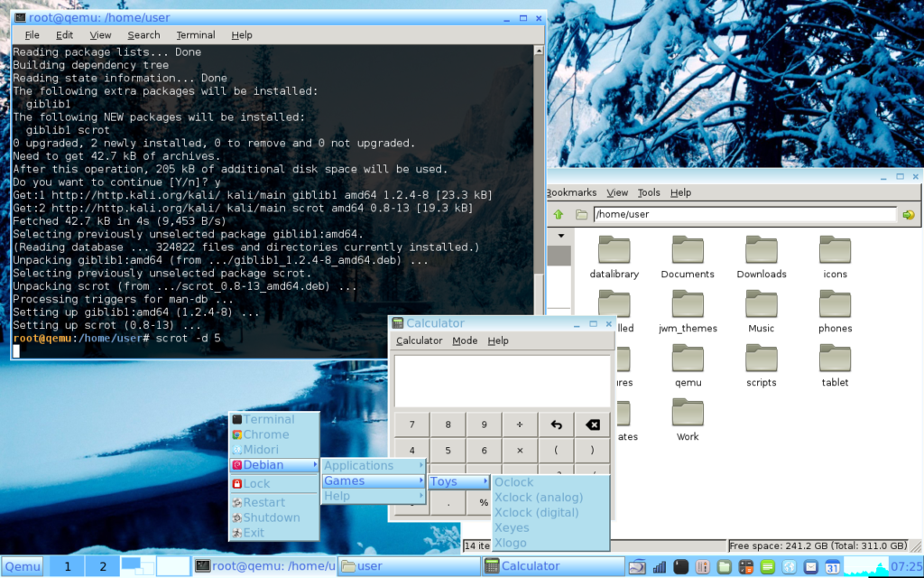The image size is (924, 578).
Task: Click the Qemu start button in taskbar
Action: tap(23, 566)
